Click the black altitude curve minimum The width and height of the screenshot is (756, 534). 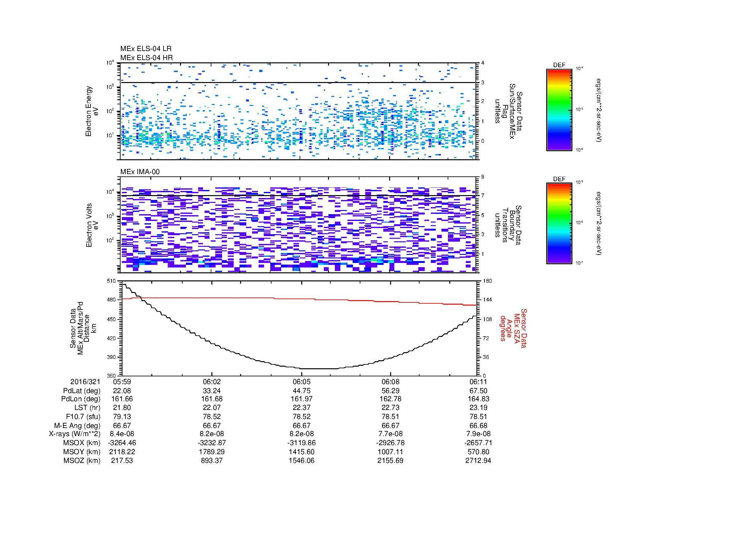click(x=319, y=369)
